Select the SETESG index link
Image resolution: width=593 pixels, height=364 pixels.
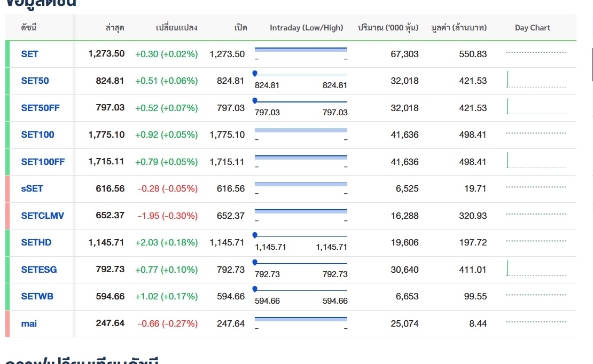point(39,270)
